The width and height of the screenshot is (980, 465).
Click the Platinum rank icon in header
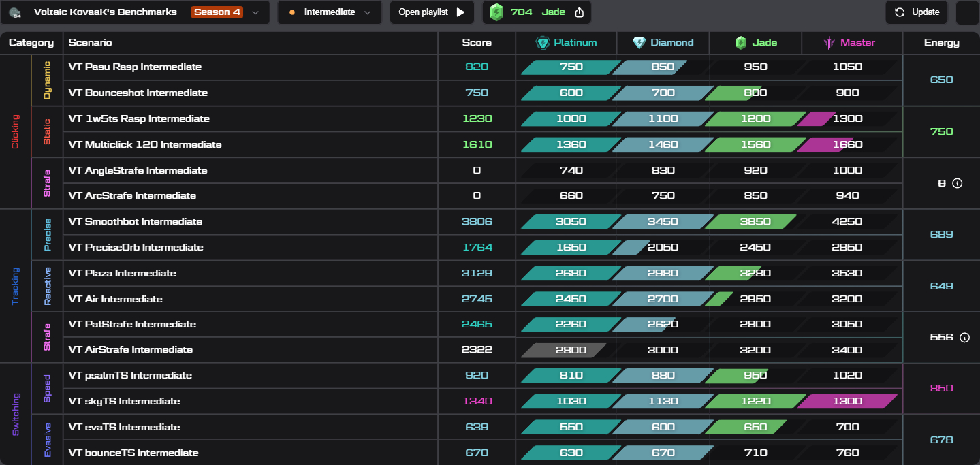click(x=543, y=43)
